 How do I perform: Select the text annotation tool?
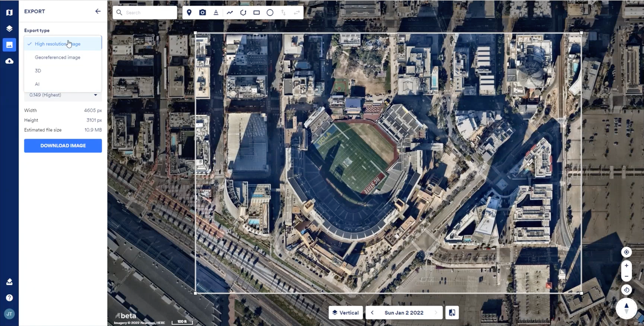(216, 12)
